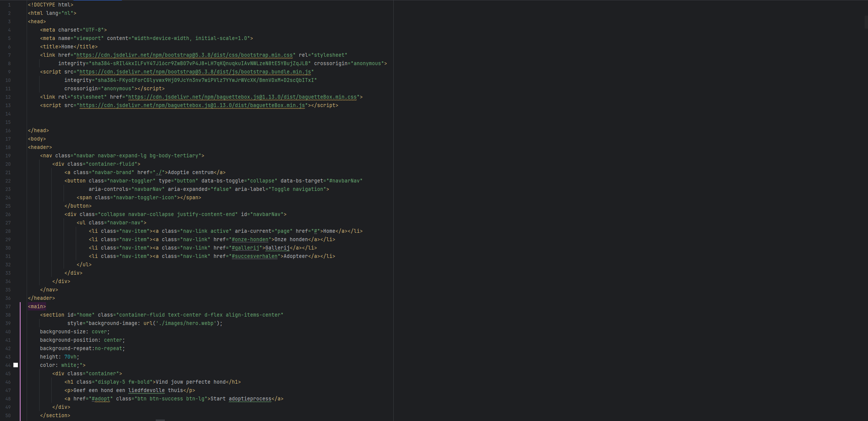
Task: Open the white color swatch in the gutter
Action: click(16, 365)
